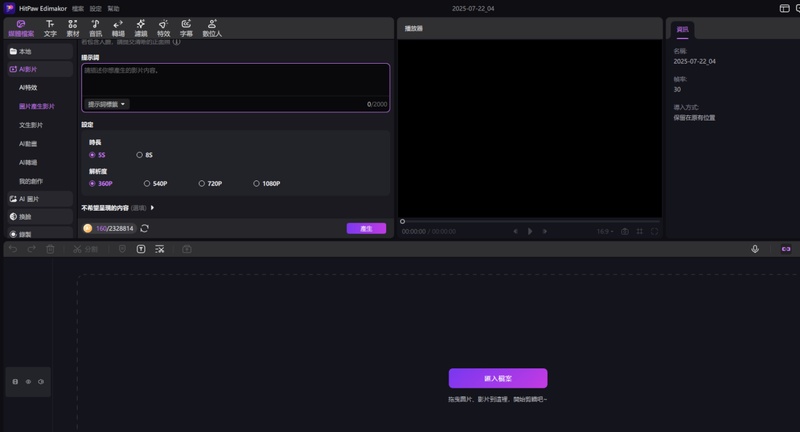Open the 轉場 transitions tab
800x432 pixels.
pos(118,28)
